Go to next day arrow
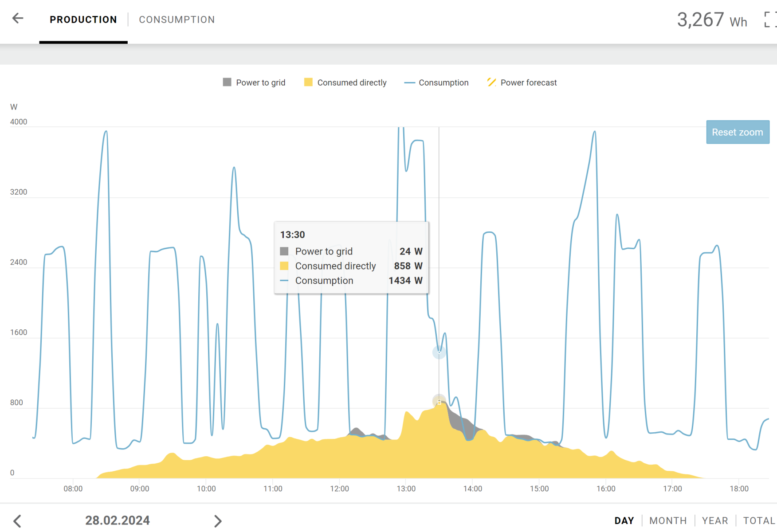777x532 pixels. 217,521
